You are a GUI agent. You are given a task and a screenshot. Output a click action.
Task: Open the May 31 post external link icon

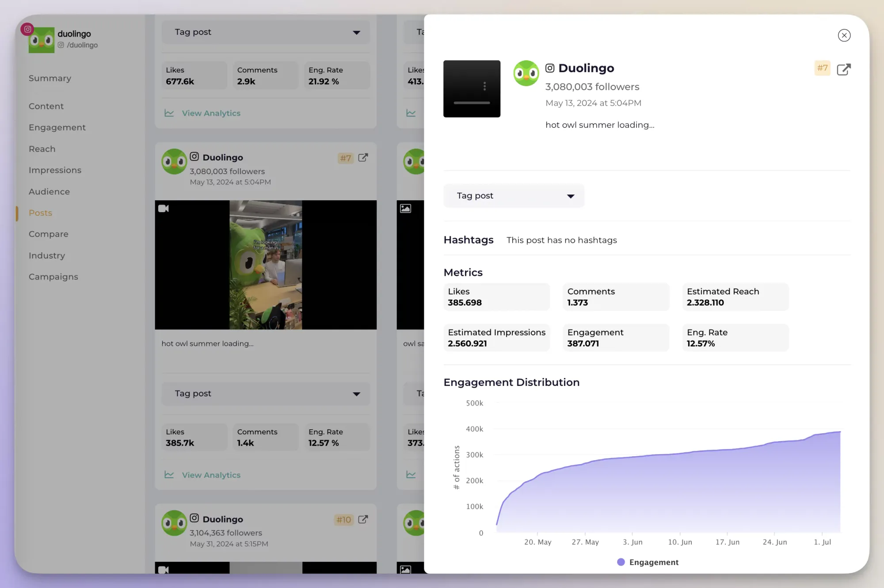tap(363, 519)
